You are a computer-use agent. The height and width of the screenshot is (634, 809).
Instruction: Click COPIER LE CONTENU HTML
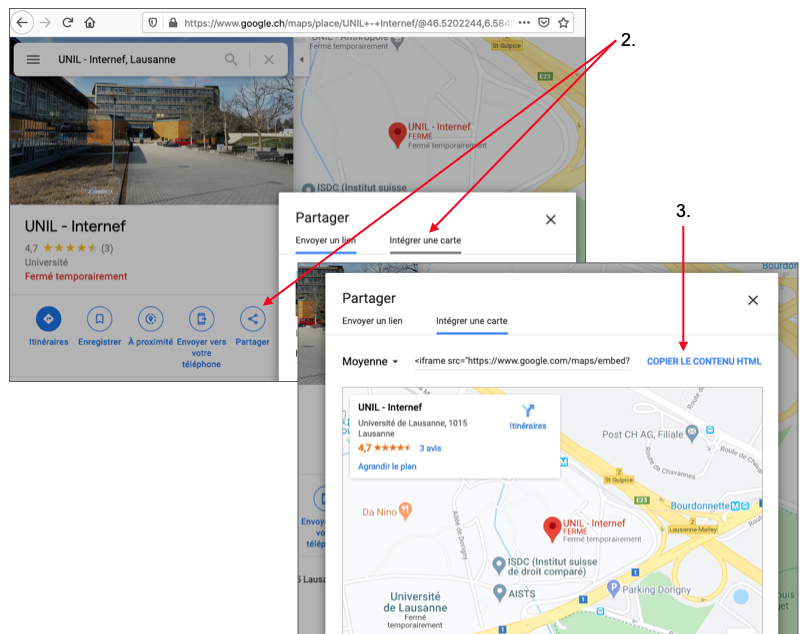(703, 362)
